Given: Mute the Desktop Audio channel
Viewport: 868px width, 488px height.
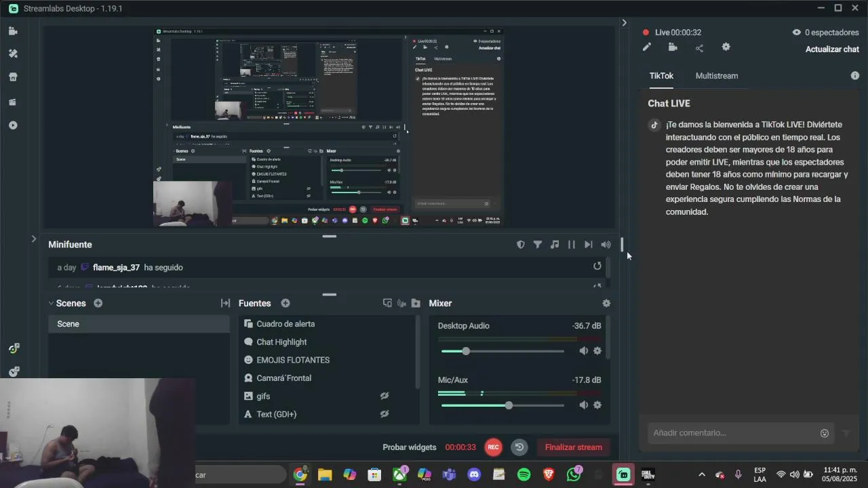Looking at the screenshot, I should (x=583, y=351).
